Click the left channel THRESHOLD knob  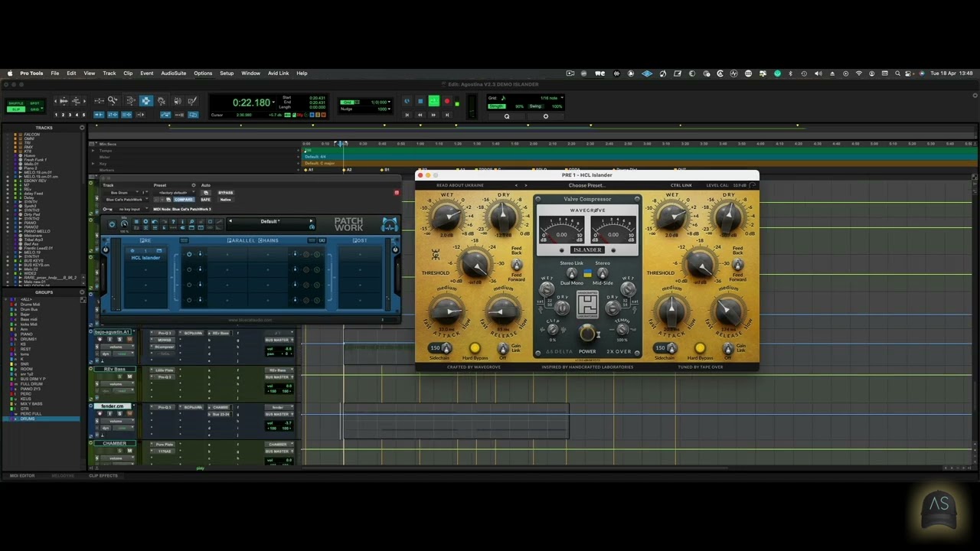click(x=475, y=265)
